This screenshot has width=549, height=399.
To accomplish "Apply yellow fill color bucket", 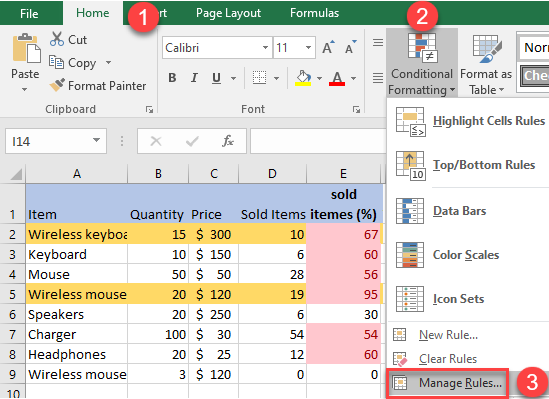I will click(303, 78).
